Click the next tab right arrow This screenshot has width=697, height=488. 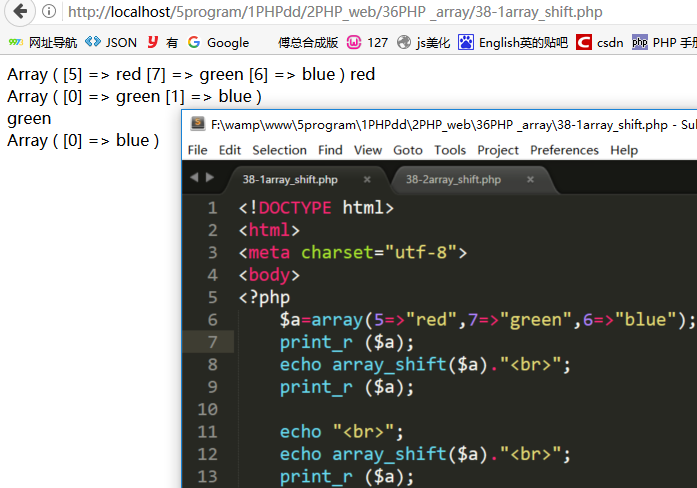point(210,177)
